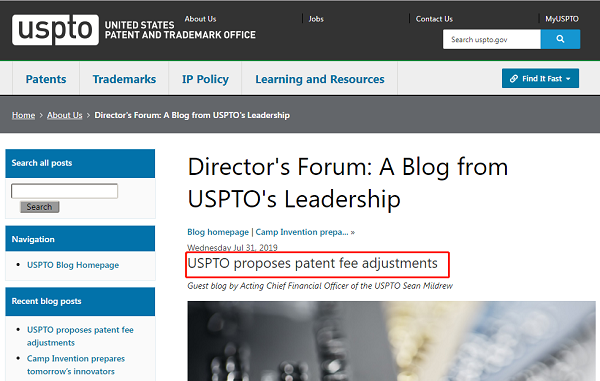600x381 pixels.
Task: Click the blue magnifier search button
Action: click(x=560, y=39)
